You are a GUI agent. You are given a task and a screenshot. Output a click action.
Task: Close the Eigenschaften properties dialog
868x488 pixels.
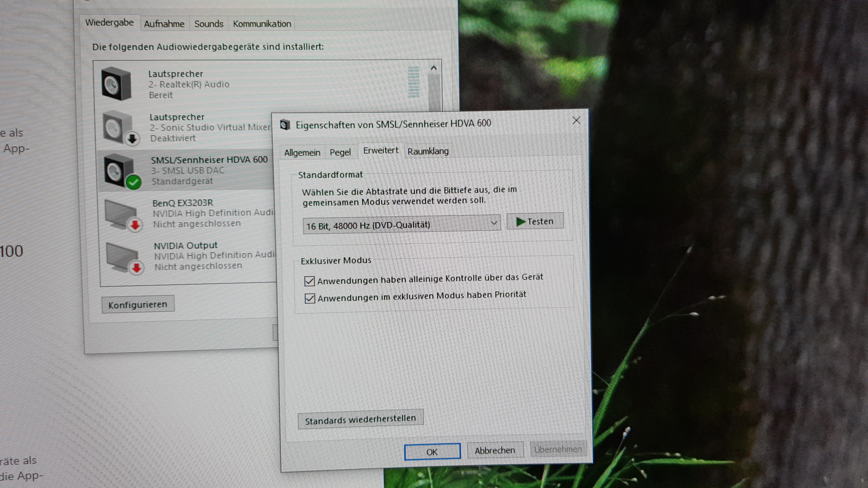coord(576,120)
